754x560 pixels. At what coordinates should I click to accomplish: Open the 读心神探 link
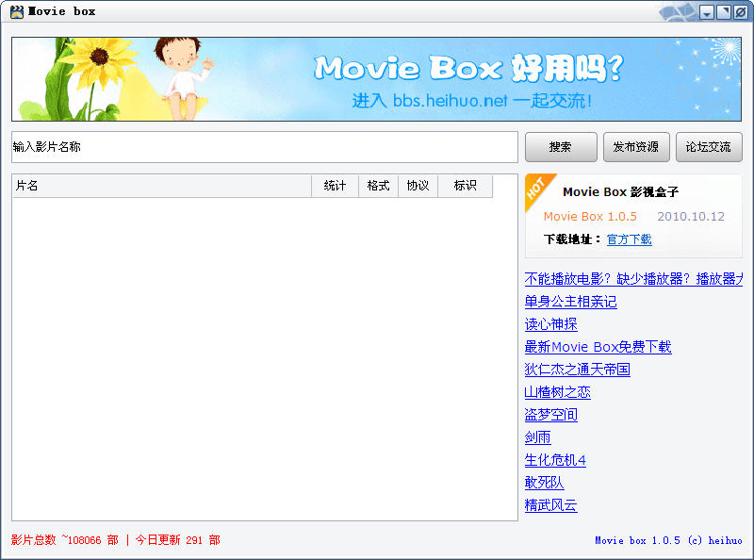tap(550, 324)
